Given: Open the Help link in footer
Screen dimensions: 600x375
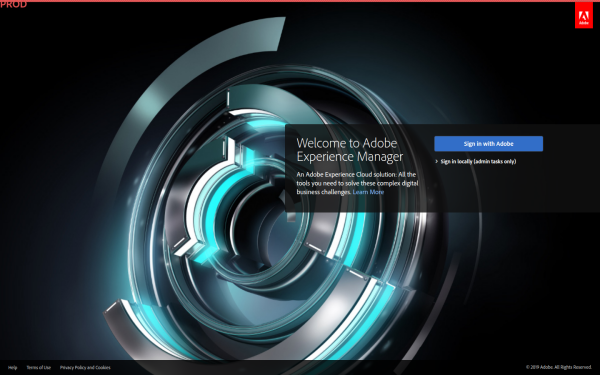Looking at the screenshot, I should (13, 367).
